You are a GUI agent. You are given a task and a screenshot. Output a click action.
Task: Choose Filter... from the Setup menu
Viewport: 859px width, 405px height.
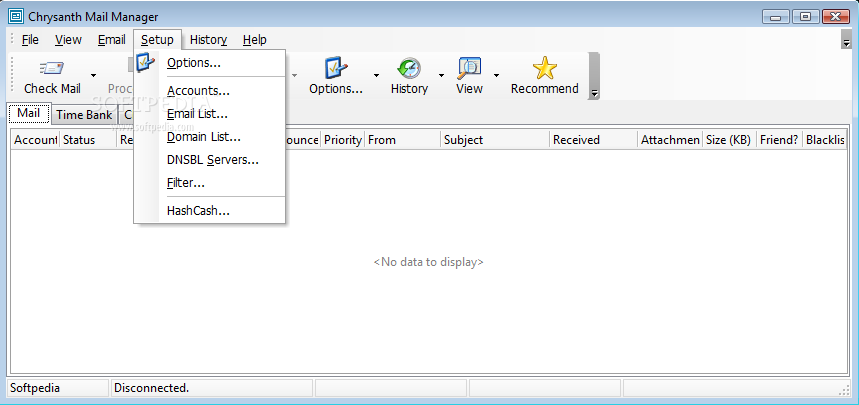(209, 183)
